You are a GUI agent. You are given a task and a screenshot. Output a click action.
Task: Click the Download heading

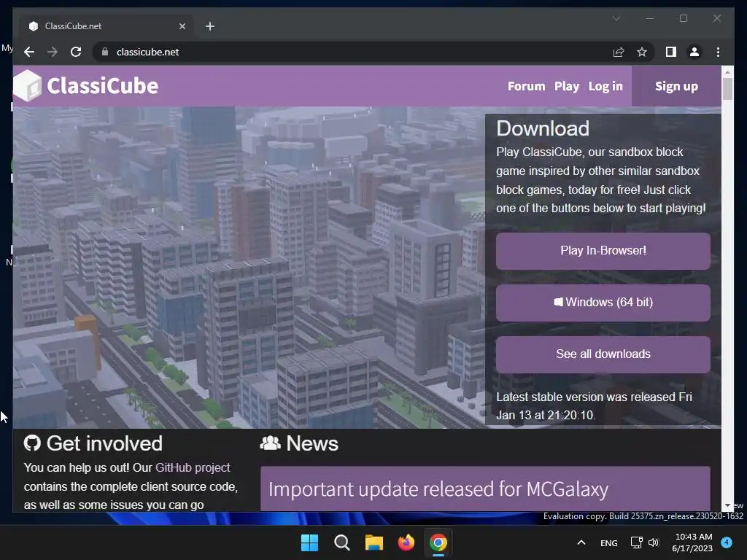(543, 128)
